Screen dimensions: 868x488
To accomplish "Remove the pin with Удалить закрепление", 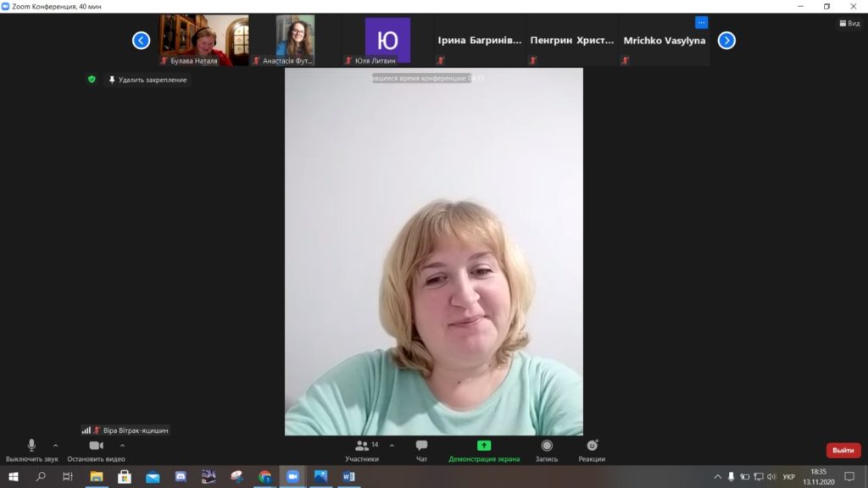I will coord(147,80).
